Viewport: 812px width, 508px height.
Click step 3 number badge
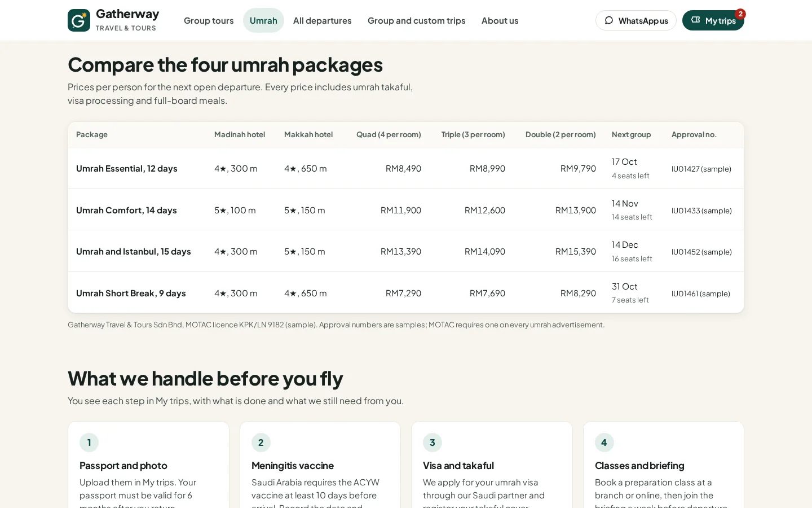433,443
